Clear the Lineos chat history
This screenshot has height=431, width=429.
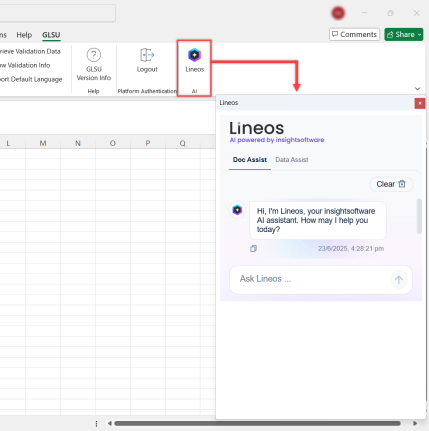391,184
